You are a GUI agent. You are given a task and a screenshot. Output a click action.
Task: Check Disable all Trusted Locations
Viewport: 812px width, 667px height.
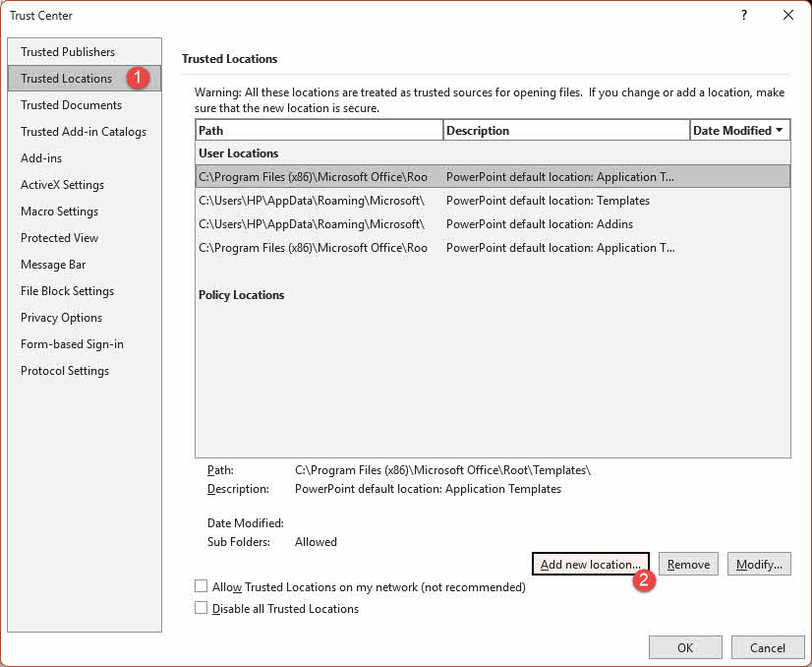pyautogui.click(x=201, y=608)
